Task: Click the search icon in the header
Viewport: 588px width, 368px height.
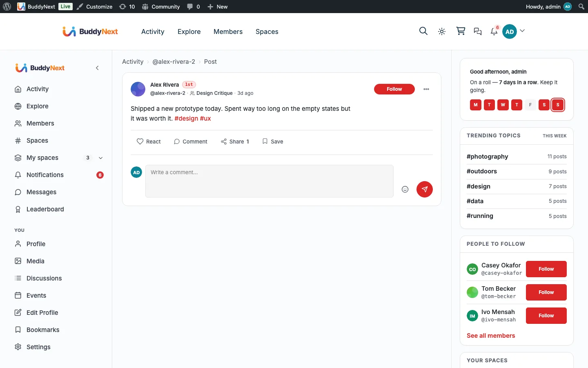Action: (x=423, y=31)
